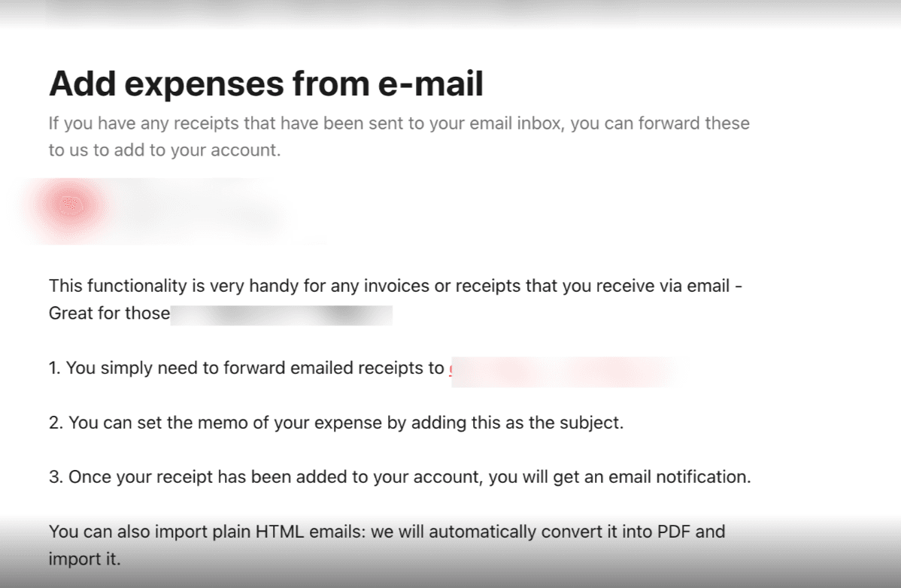
Task: Click the "This functionality is very handy" paragraph
Action: (x=396, y=286)
